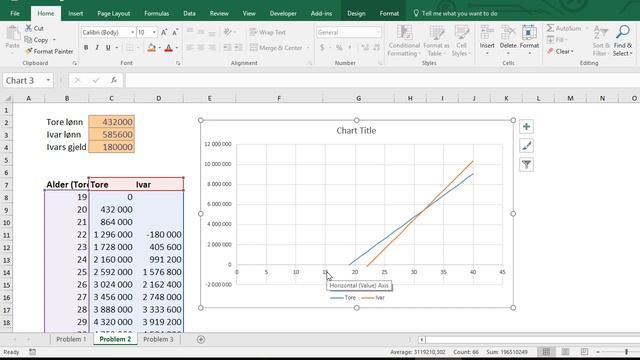Click the Format cells icon
Image resolution: width=640 pixels, height=360 pixels.
coord(529,33)
